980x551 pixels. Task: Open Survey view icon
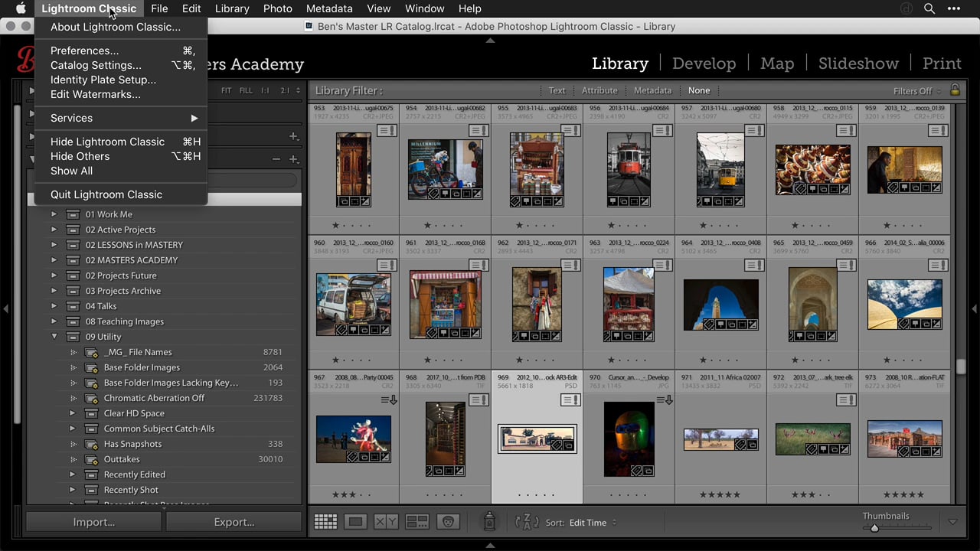pos(417,522)
